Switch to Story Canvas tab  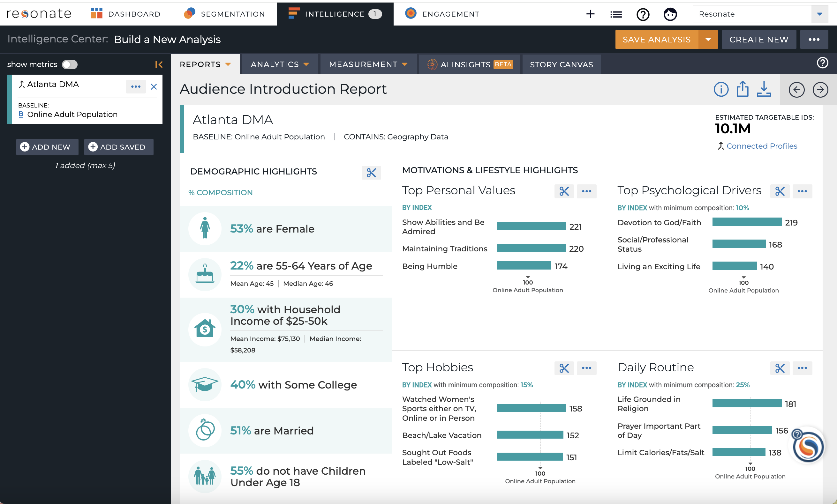562,64
